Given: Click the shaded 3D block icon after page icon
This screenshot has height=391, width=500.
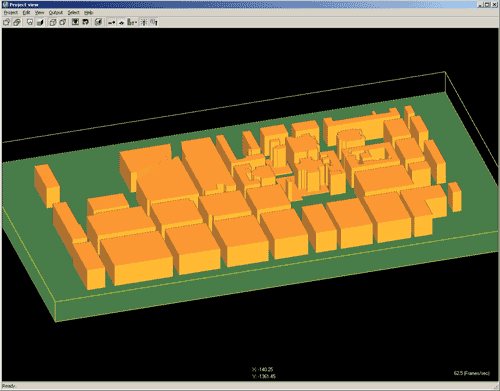Looking at the screenshot, I should click(x=40, y=22).
